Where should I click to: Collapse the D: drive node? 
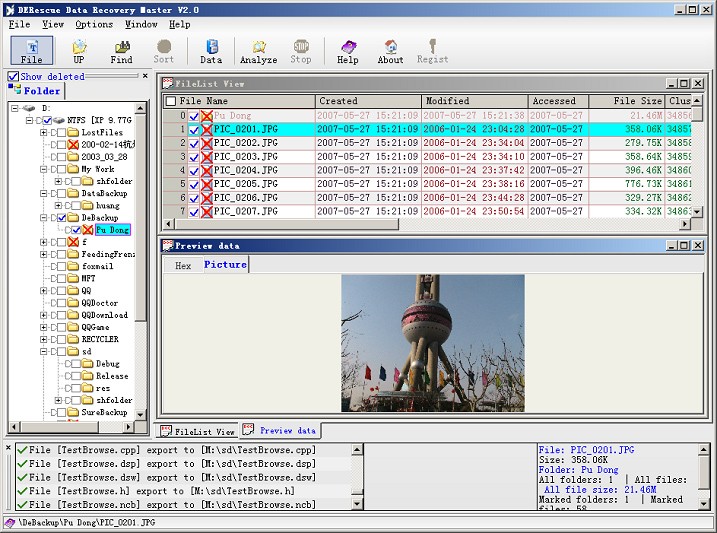(15, 108)
